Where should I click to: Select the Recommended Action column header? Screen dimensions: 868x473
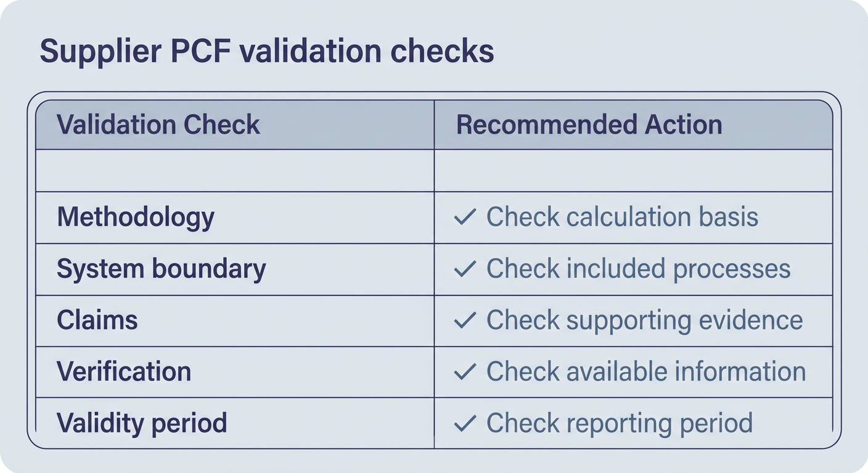[x=589, y=125]
